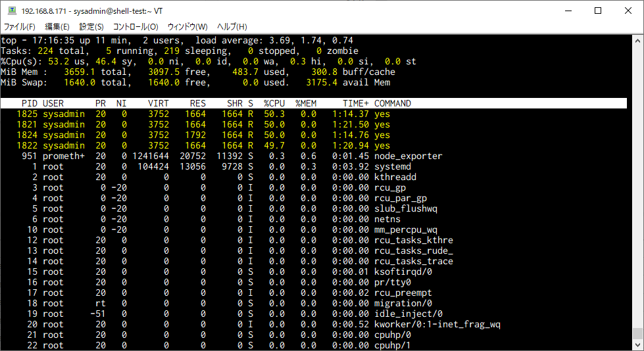Screen dimensions: 644x351
Task: Click the VIRT column header
Action: [159, 103]
